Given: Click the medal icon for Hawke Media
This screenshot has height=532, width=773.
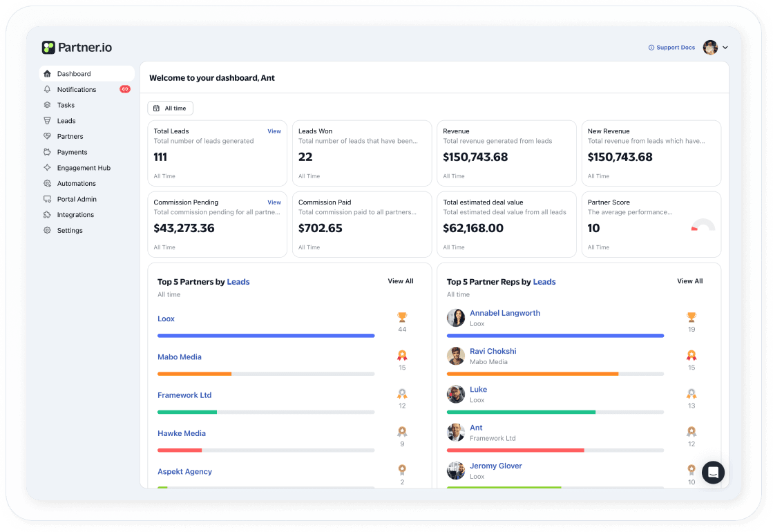Looking at the screenshot, I should (402, 432).
